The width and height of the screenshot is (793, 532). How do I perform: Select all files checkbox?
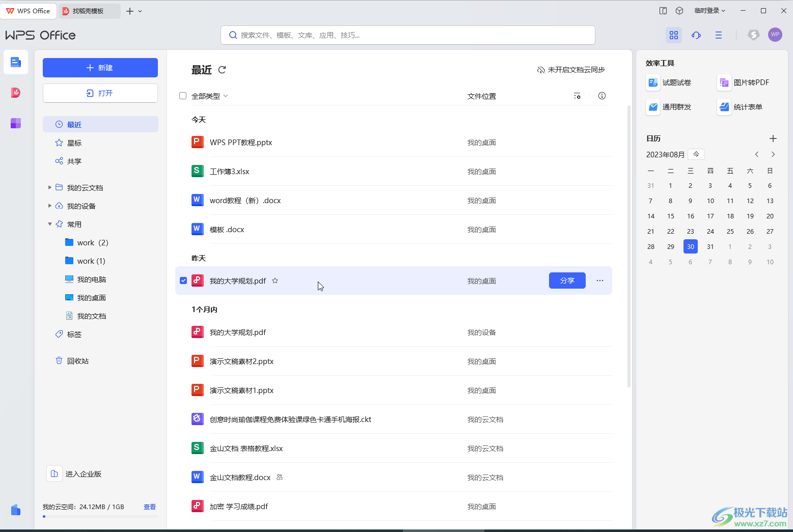(x=183, y=96)
